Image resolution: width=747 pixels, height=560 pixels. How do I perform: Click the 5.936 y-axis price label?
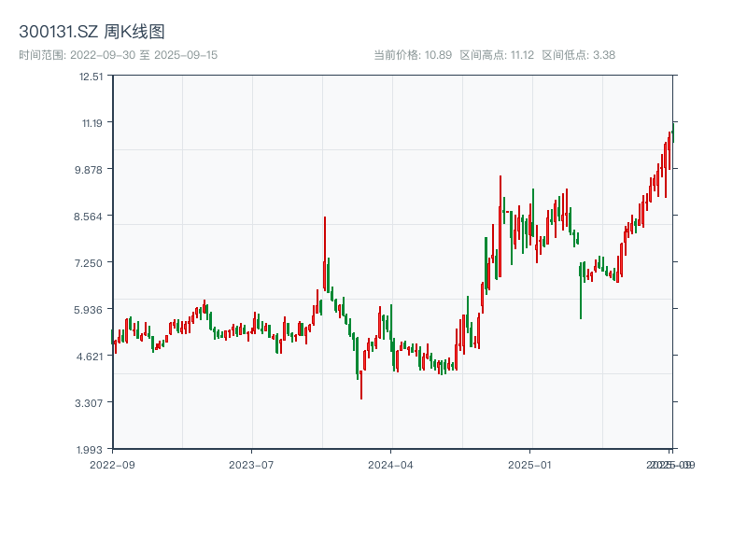(x=91, y=309)
